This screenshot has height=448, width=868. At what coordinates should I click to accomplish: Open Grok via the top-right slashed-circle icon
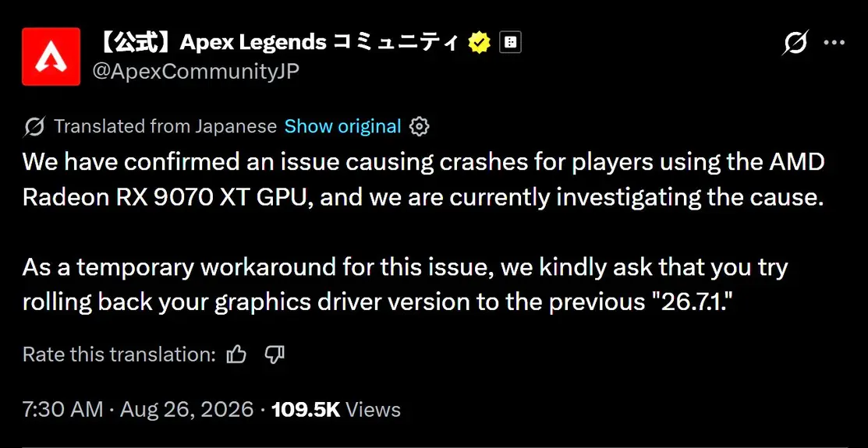point(795,43)
